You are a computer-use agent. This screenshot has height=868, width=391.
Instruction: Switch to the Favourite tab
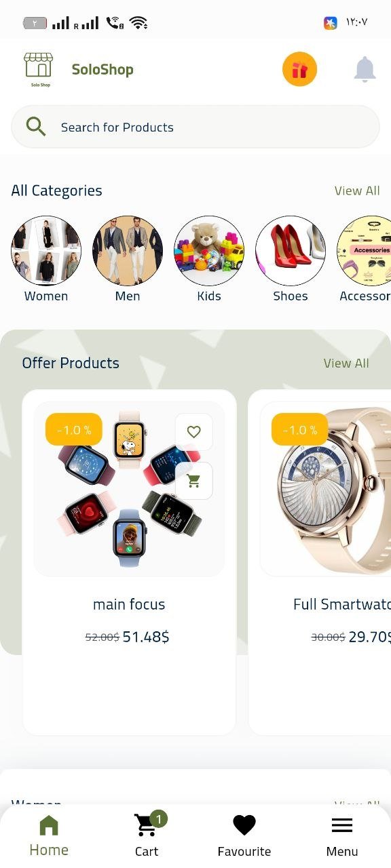(244, 835)
